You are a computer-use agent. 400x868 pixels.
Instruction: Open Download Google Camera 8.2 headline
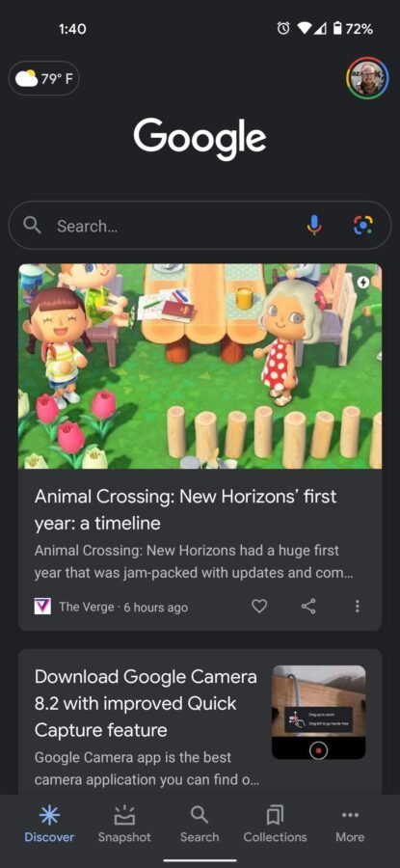[146, 703]
